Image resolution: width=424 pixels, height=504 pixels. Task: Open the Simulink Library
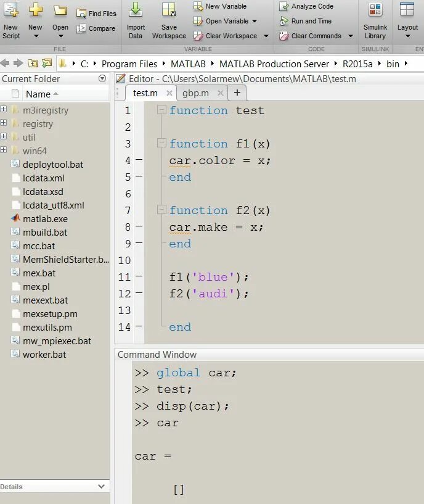(375, 20)
